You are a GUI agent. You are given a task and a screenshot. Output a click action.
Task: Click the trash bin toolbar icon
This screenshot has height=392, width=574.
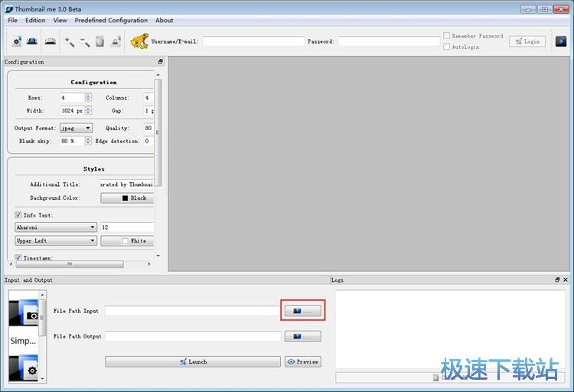pyautogui.click(x=99, y=41)
